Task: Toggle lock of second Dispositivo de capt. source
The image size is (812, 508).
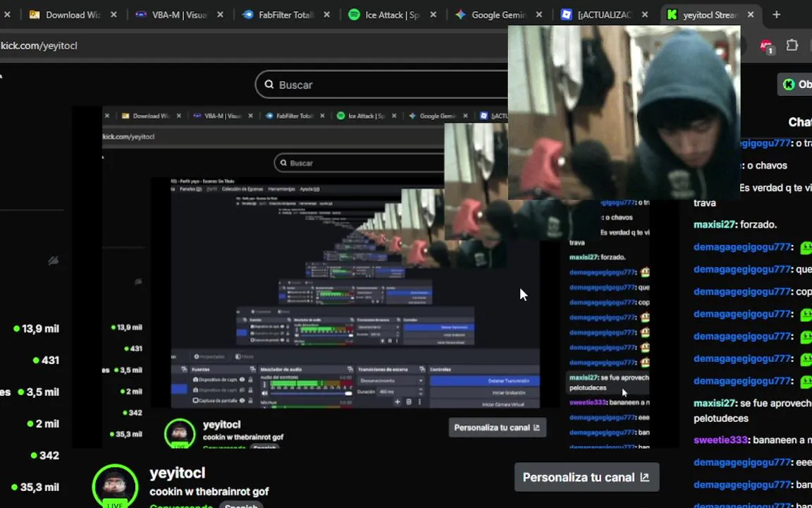Action: pyautogui.click(x=251, y=390)
